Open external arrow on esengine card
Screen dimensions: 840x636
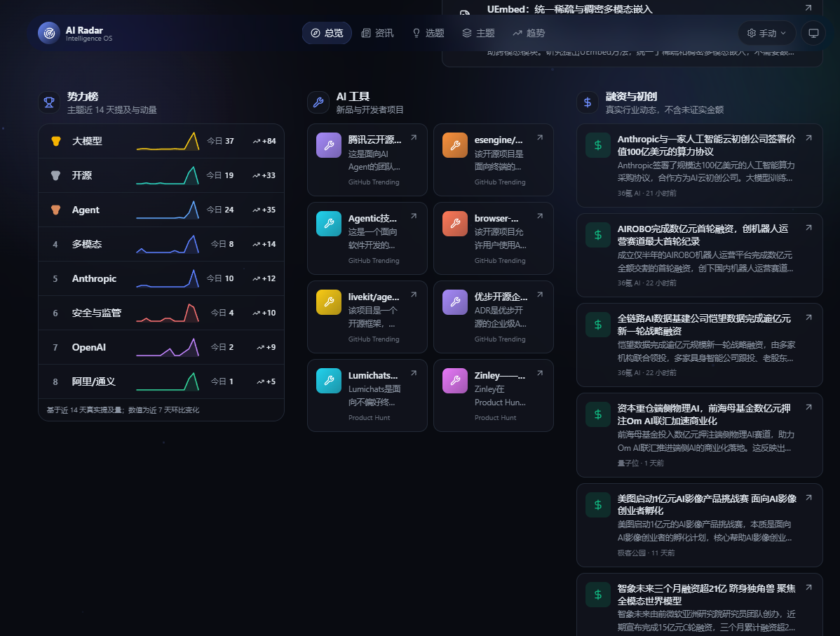tap(540, 137)
